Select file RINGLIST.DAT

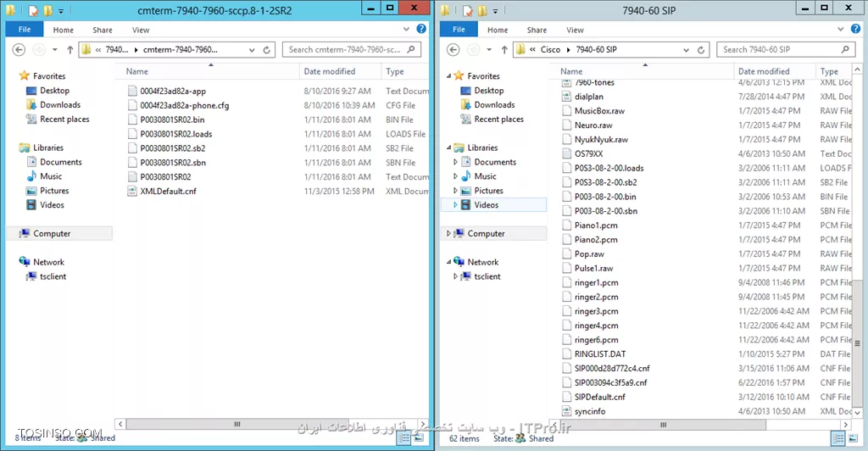(600, 354)
